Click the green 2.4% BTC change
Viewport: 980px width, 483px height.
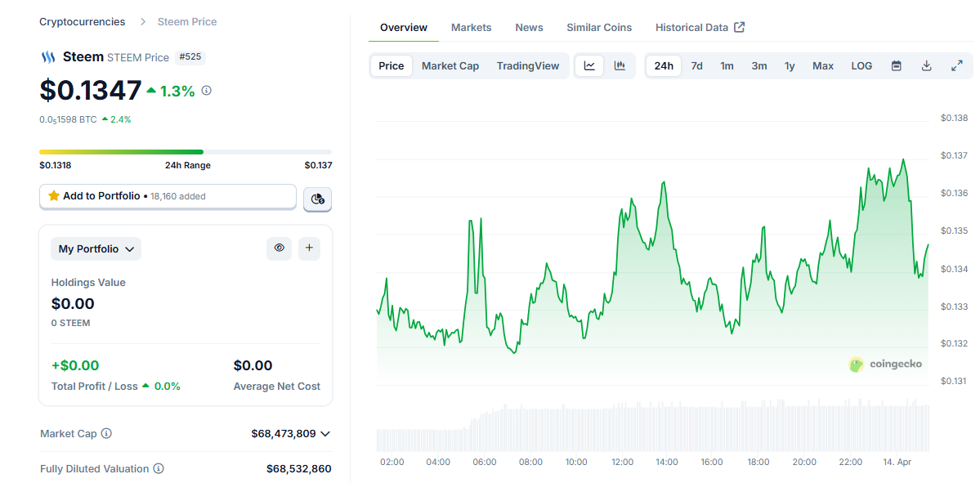tap(116, 119)
